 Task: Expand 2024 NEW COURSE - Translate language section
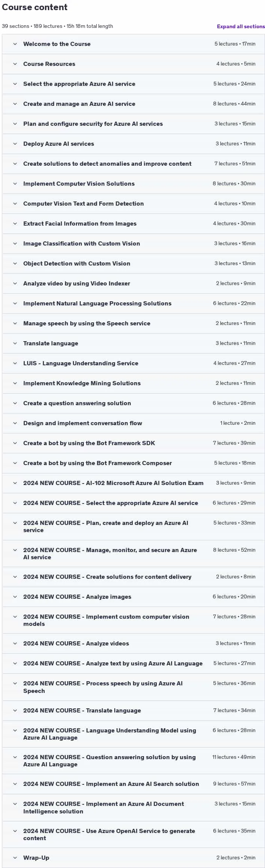coord(133,711)
